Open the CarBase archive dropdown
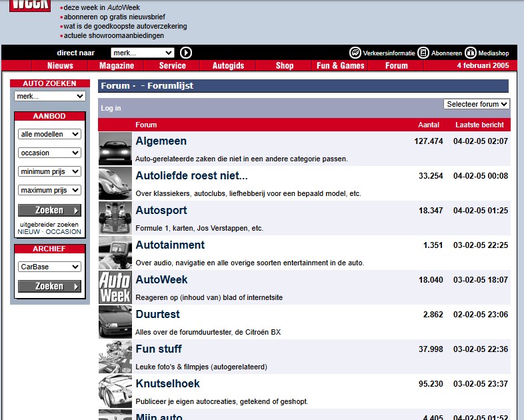 (x=49, y=267)
